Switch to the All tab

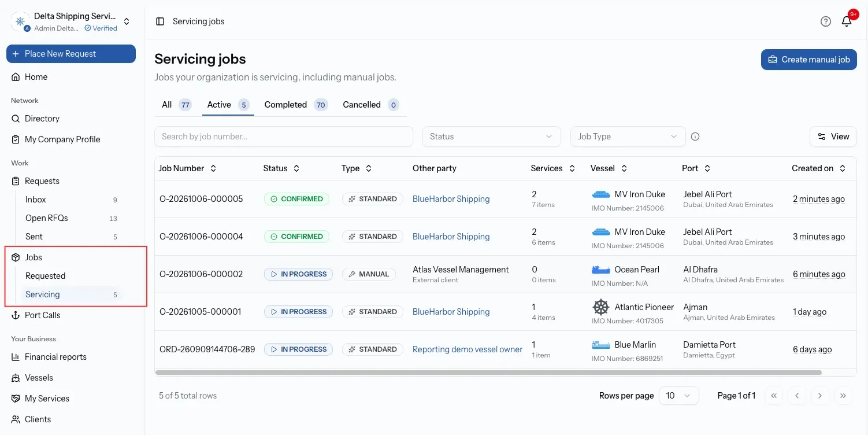click(x=176, y=105)
